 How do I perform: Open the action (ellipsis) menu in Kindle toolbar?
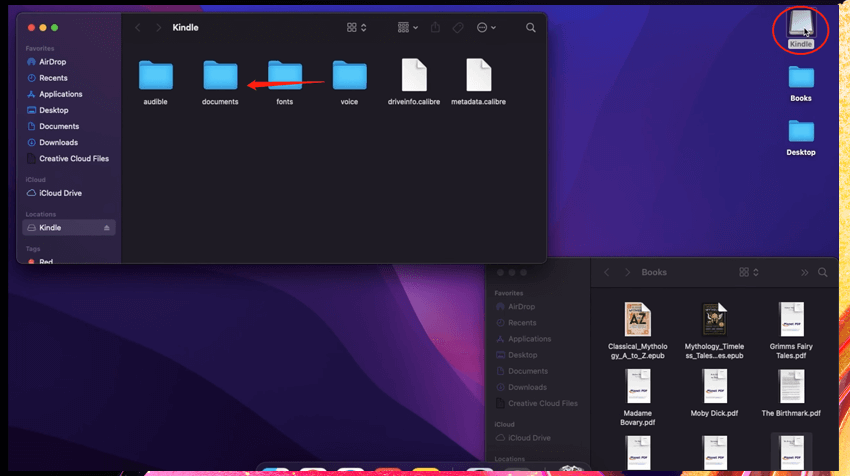(x=486, y=28)
